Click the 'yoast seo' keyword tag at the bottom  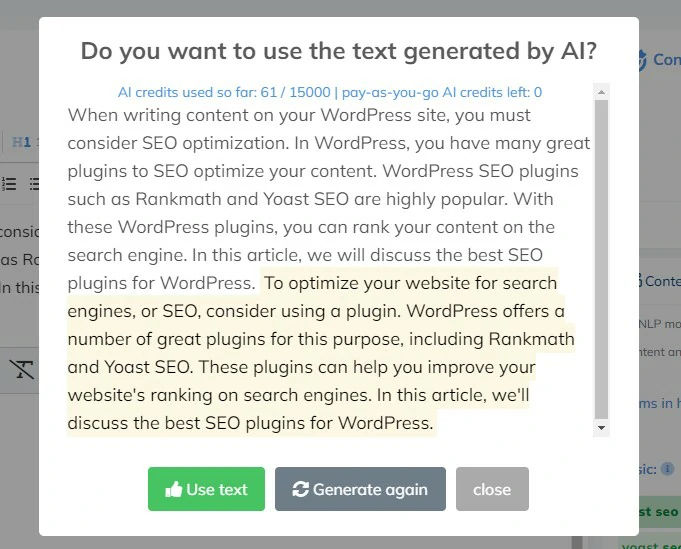tap(650, 545)
